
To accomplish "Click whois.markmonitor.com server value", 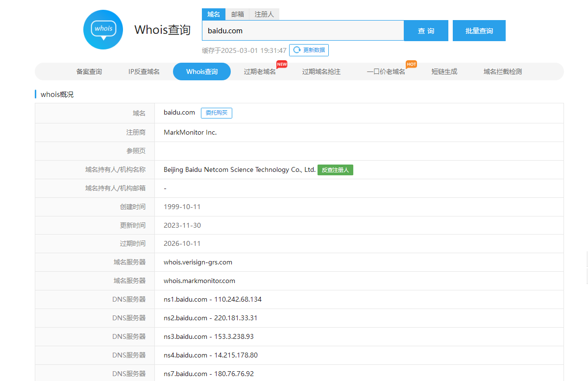I will click(199, 281).
